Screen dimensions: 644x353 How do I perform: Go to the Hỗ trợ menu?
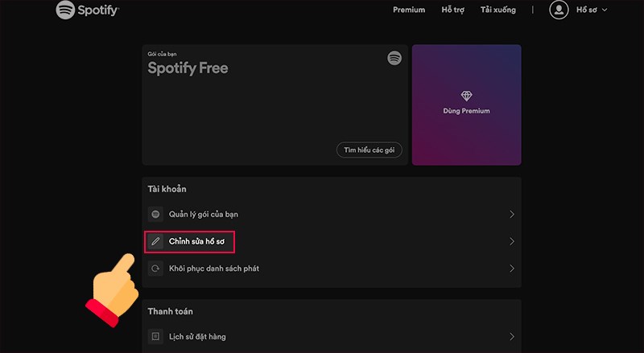click(455, 10)
